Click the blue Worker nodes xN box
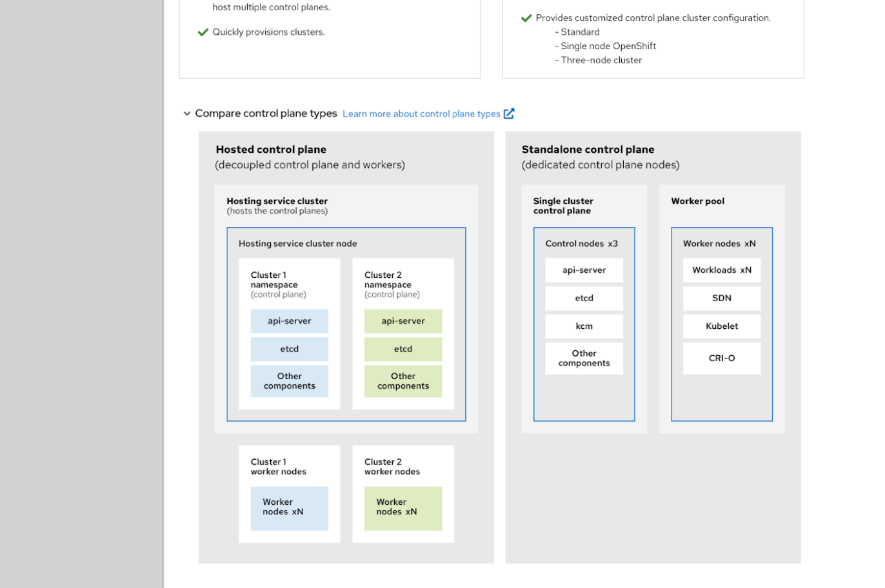Viewport: 885px width, 588px height. (x=289, y=508)
